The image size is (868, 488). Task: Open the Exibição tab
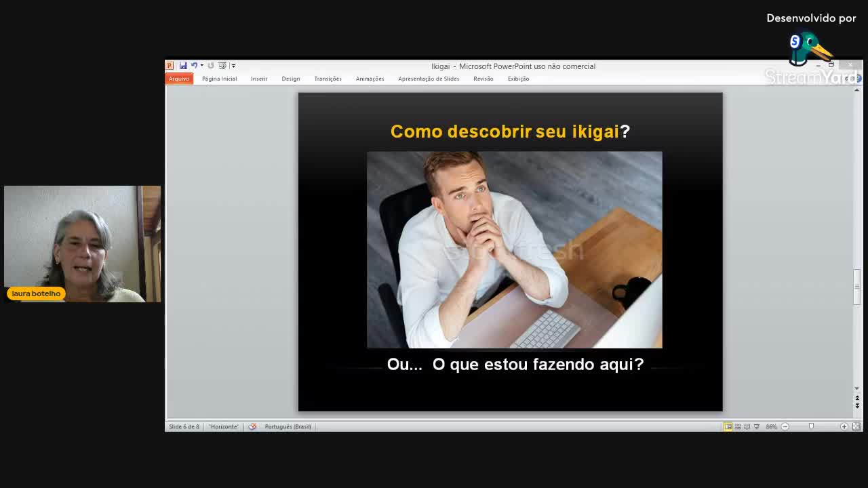click(518, 79)
